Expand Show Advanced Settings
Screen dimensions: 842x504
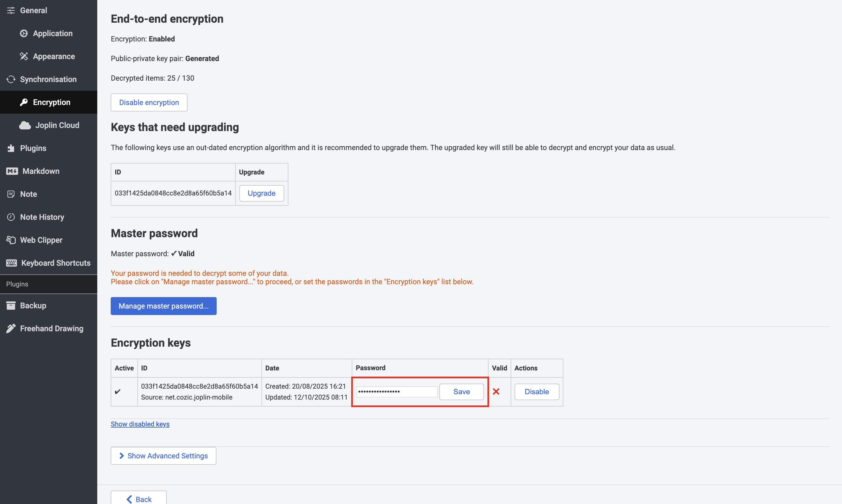pyautogui.click(x=163, y=456)
